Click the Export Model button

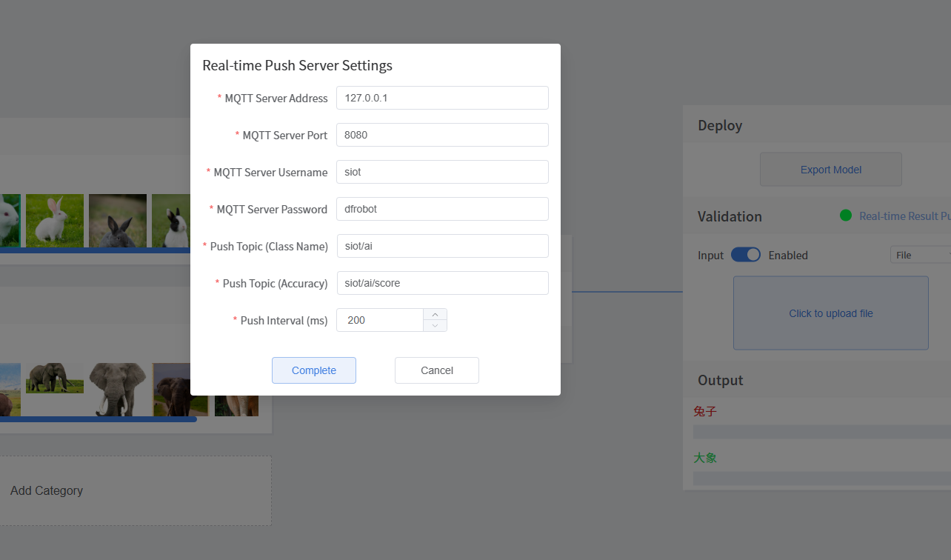[830, 170]
